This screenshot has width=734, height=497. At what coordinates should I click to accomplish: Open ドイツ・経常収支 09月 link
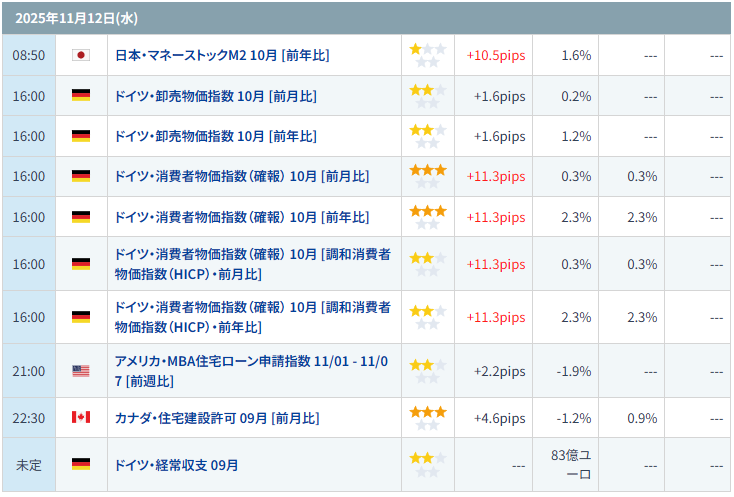click(177, 465)
